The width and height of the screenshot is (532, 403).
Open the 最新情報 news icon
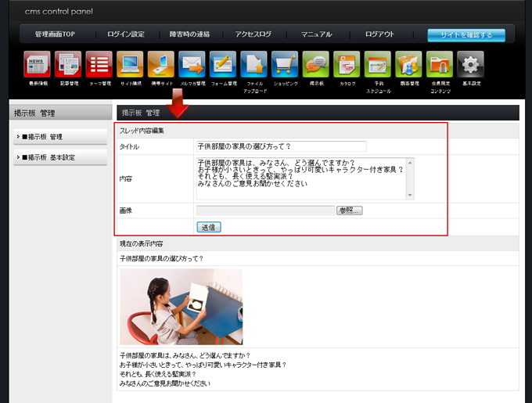point(38,66)
